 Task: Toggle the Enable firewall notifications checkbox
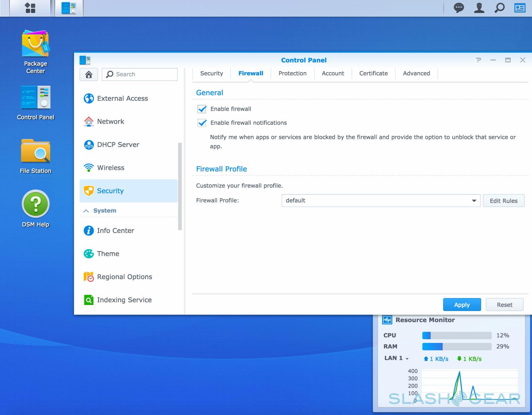[x=202, y=123]
